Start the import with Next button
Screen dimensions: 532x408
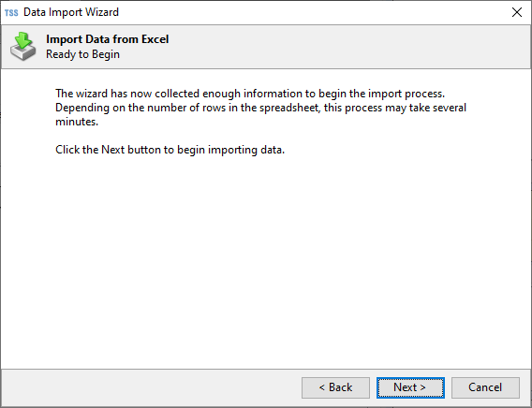[x=410, y=387]
